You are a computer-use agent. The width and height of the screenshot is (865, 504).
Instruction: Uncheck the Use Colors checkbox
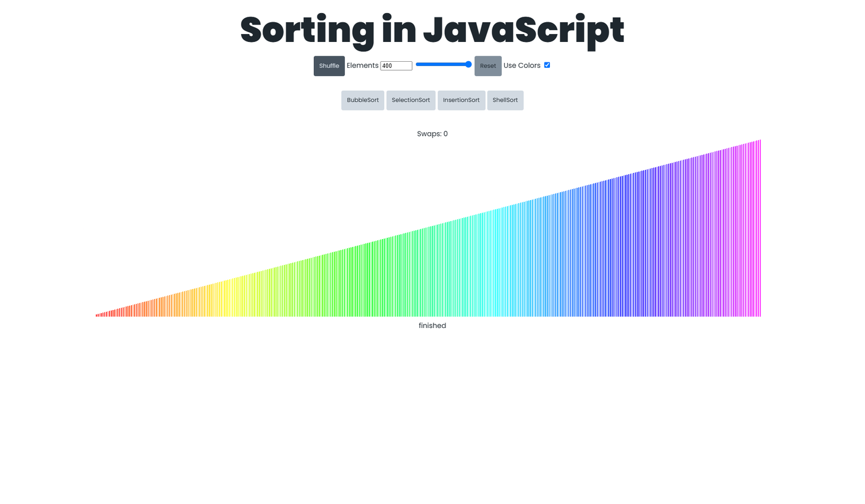point(547,65)
